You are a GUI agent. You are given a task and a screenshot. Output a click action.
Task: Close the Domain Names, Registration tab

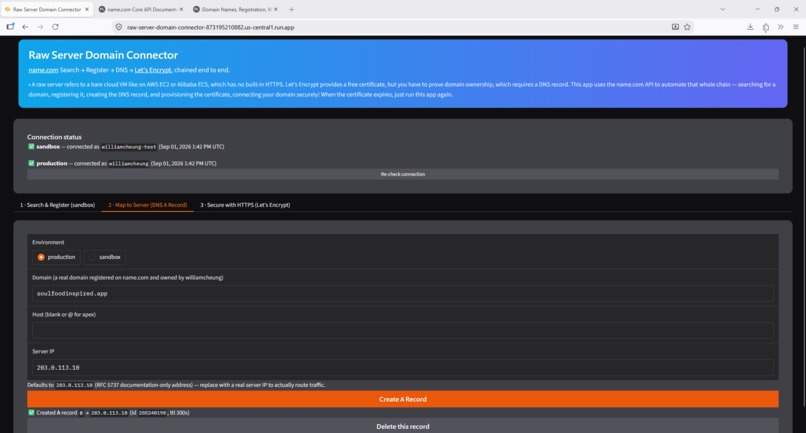[x=276, y=9]
